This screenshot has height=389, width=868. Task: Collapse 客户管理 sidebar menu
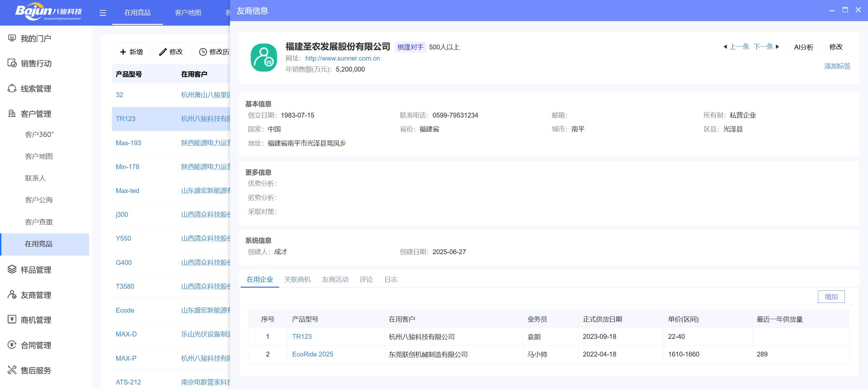pos(36,114)
